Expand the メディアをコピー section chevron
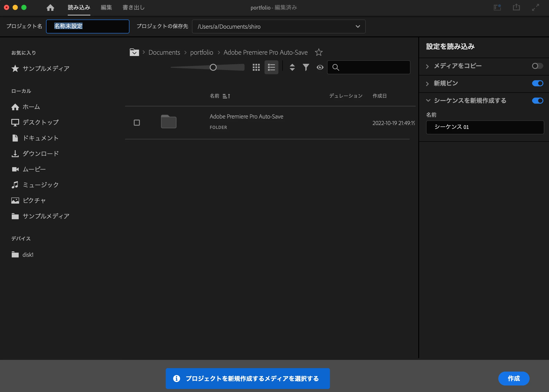 coord(427,66)
